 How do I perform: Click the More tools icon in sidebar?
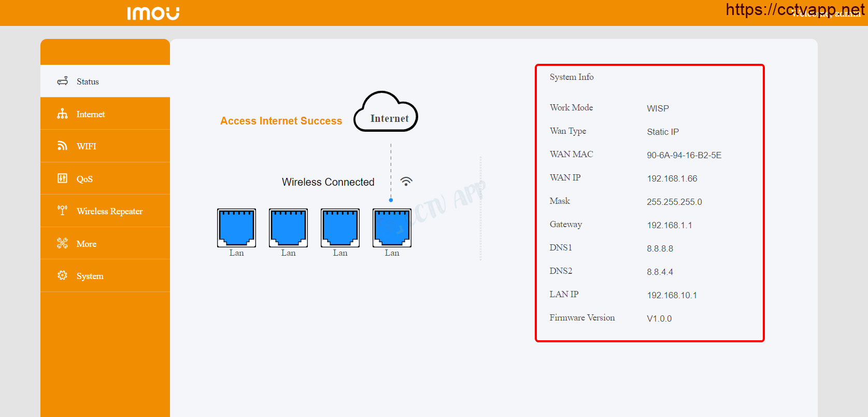[63, 243]
